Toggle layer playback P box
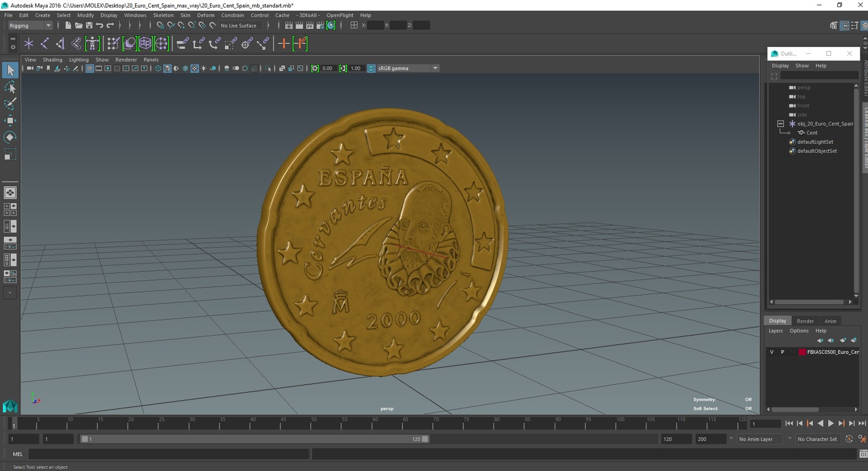This screenshot has width=868, height=471. pyautogui.click(x=783, y=352)
